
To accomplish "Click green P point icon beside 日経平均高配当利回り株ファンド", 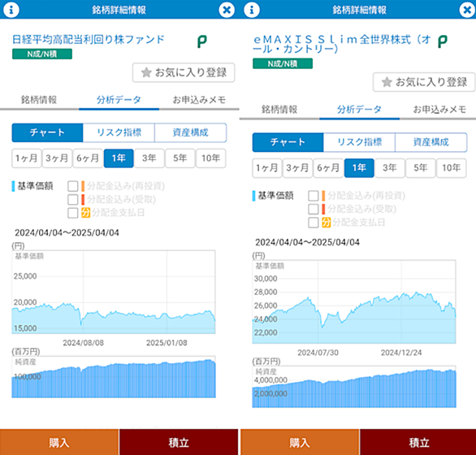I will click(202, 41).
